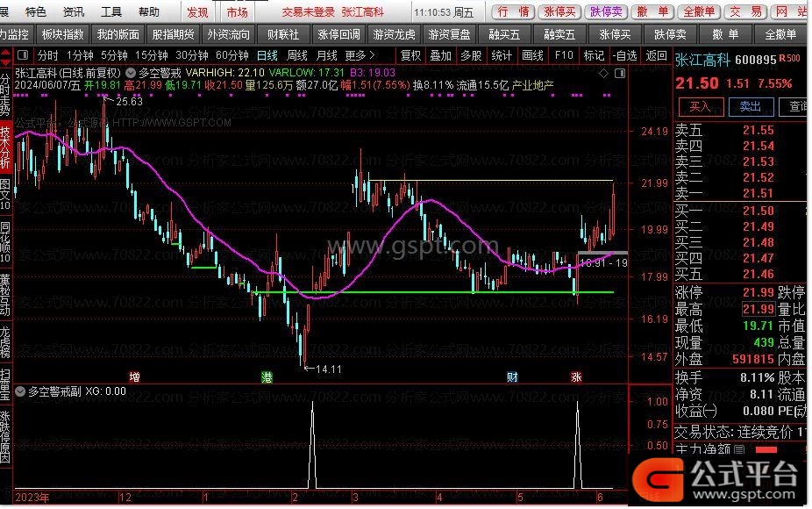The width and height of the screenshot is (812, 509).
Task: Click 跌停卖 top button
Action: (x=607, y=11)
